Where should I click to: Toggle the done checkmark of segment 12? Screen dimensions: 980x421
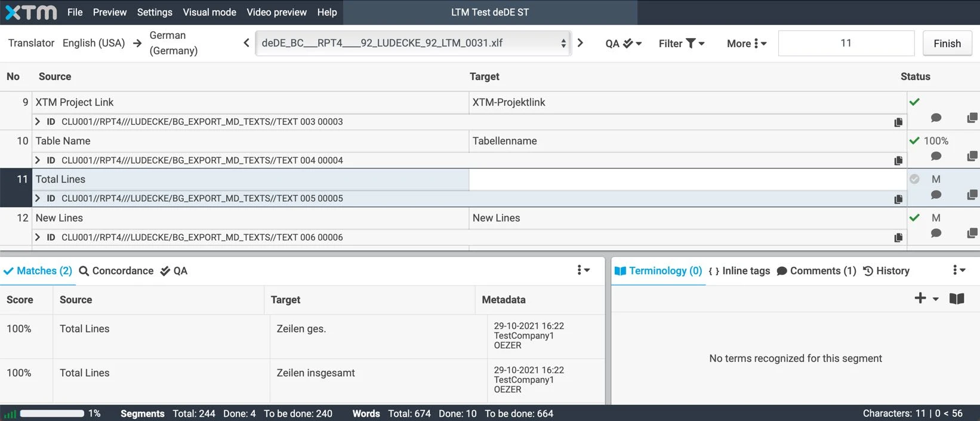tap(914, 218)
